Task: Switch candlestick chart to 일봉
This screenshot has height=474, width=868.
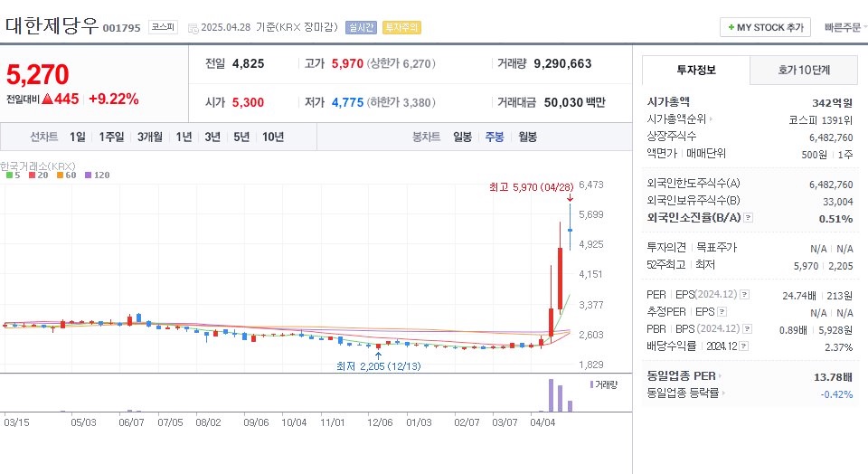Action: click(462, 137)
